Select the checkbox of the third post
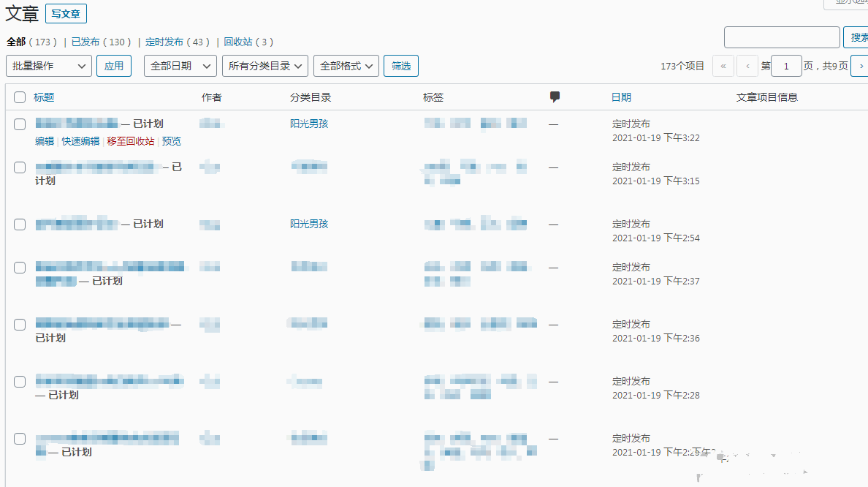 [x=20, y=224]
